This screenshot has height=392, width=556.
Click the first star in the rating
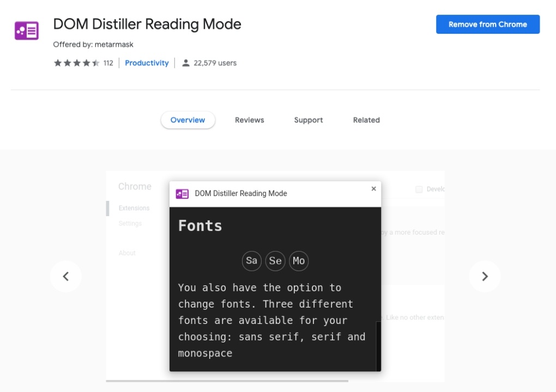click(58, 63)
